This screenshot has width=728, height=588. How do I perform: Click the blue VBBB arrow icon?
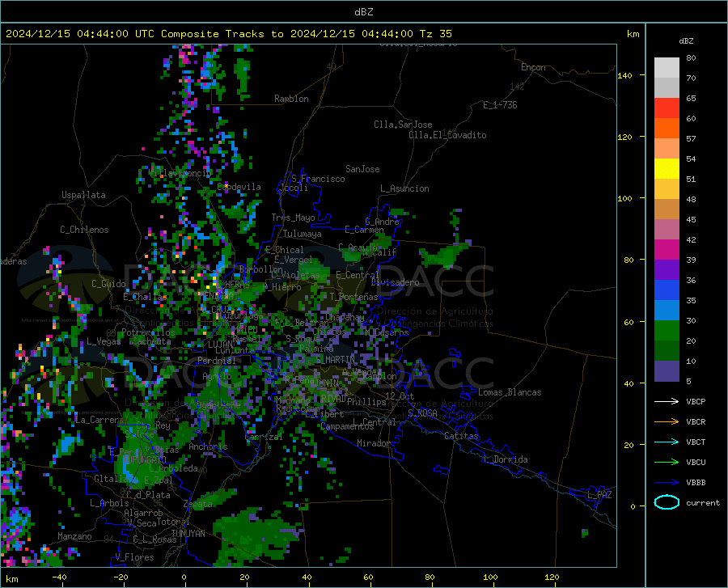pyautogui.click(x=667, y=483)
